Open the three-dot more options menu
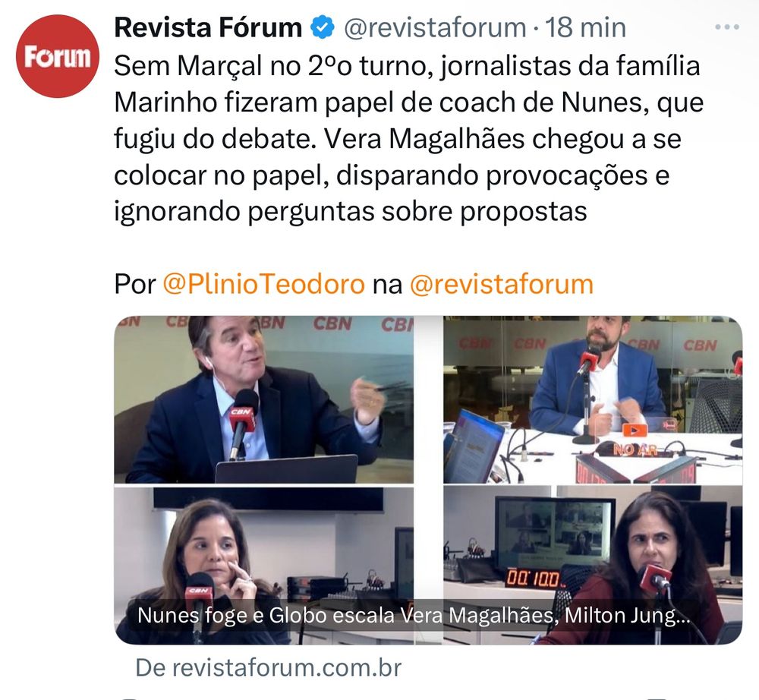 click(x=727, y=27)
